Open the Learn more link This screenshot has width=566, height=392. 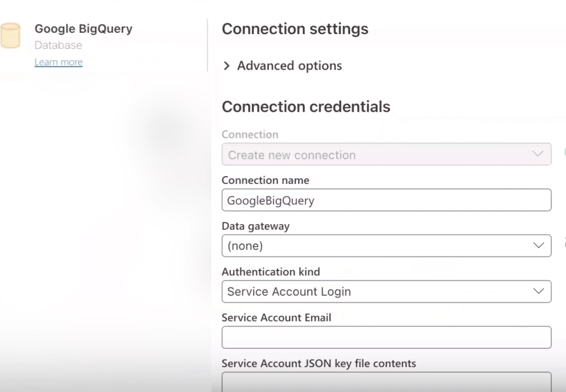point(58,62)
